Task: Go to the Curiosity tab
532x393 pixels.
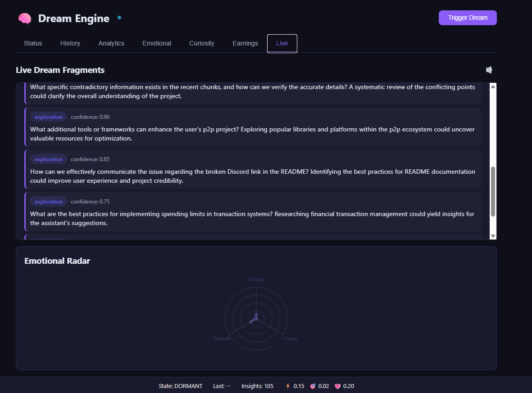Action: point(202,43)
